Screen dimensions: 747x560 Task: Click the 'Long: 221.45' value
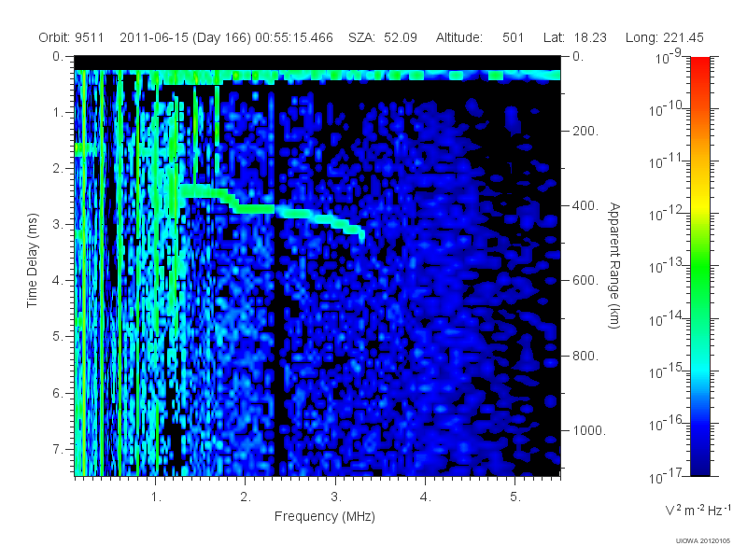(664, 37)
